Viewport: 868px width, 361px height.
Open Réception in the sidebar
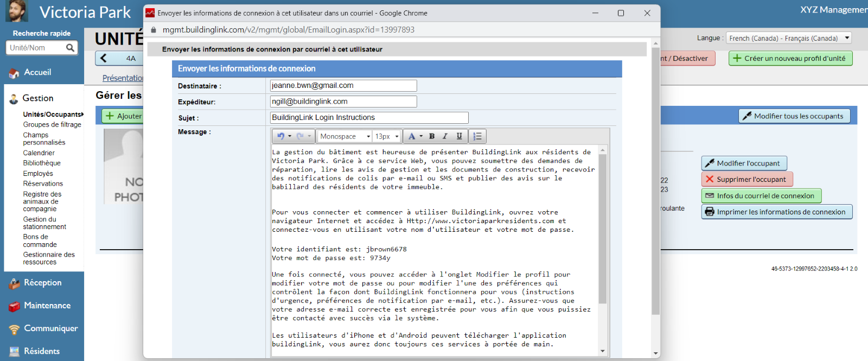pyautogui.click(x=43, y=283)
